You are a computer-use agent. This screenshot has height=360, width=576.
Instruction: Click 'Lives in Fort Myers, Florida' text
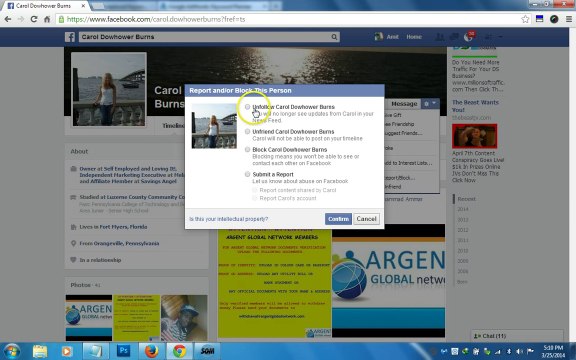click(114, 227)
